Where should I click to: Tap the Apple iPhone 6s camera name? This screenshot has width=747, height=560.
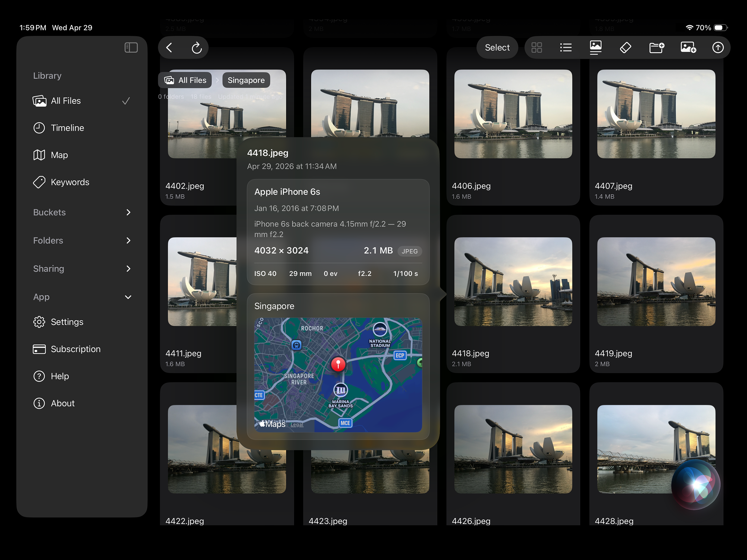pyautogui.click(x=287, y=192)
